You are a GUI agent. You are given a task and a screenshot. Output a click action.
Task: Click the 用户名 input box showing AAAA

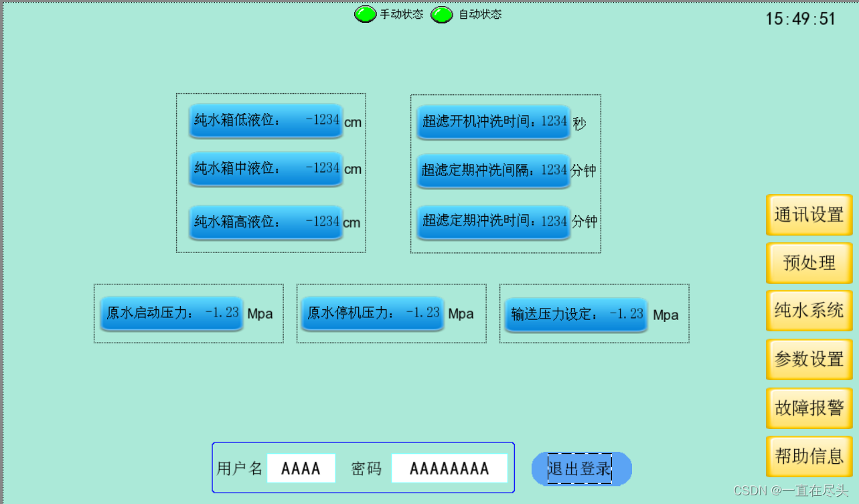(x=301, y=469)
